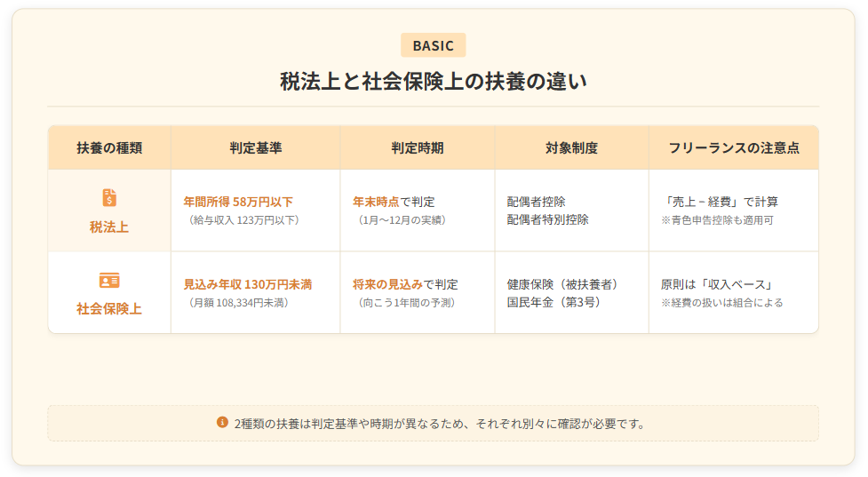Click the BASIC badge at top

pyautogui.click(x=433, y=45)
